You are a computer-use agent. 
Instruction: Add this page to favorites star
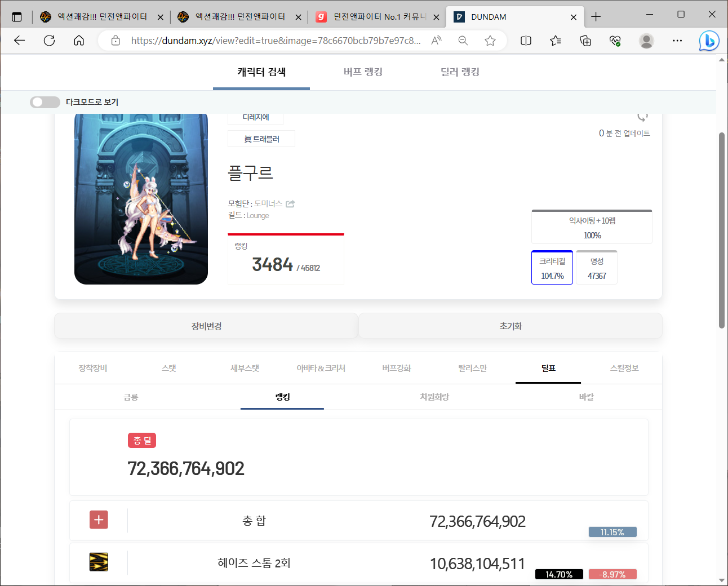[490, 41]
